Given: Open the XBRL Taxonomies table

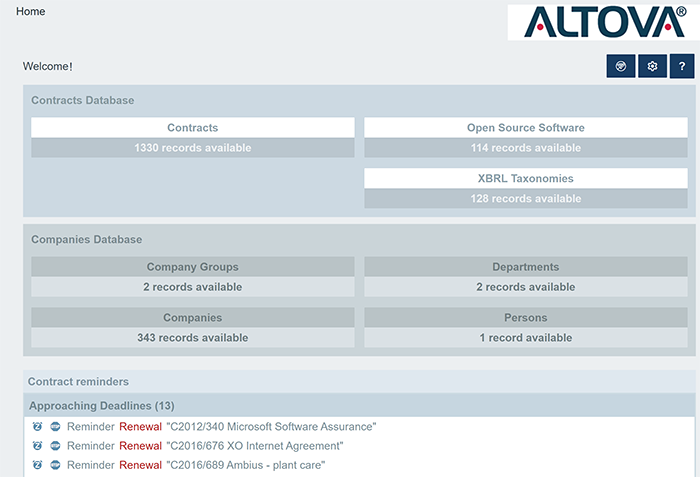Looking at the screenshot, I should click(x=525, y=178).
